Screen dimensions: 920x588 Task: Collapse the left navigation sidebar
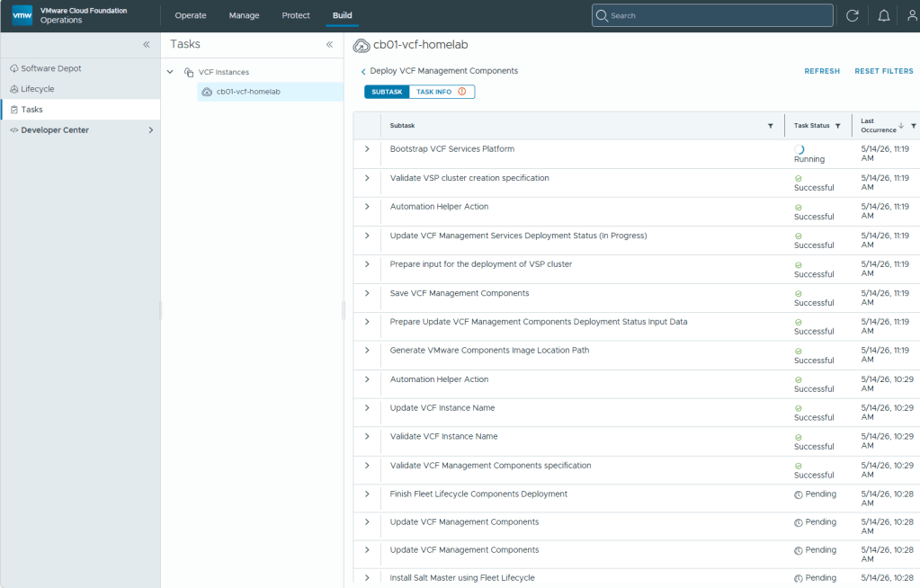click(x=146, y=45)
